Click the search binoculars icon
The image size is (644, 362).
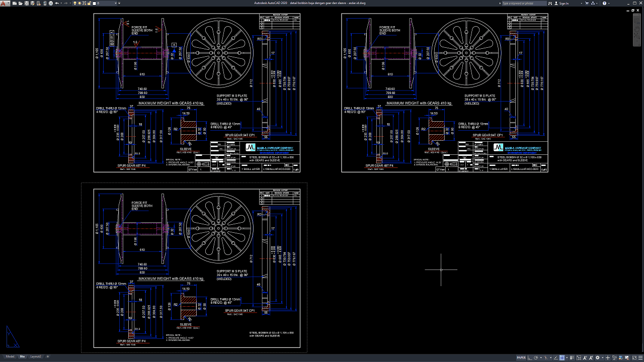tap(550, 4)
